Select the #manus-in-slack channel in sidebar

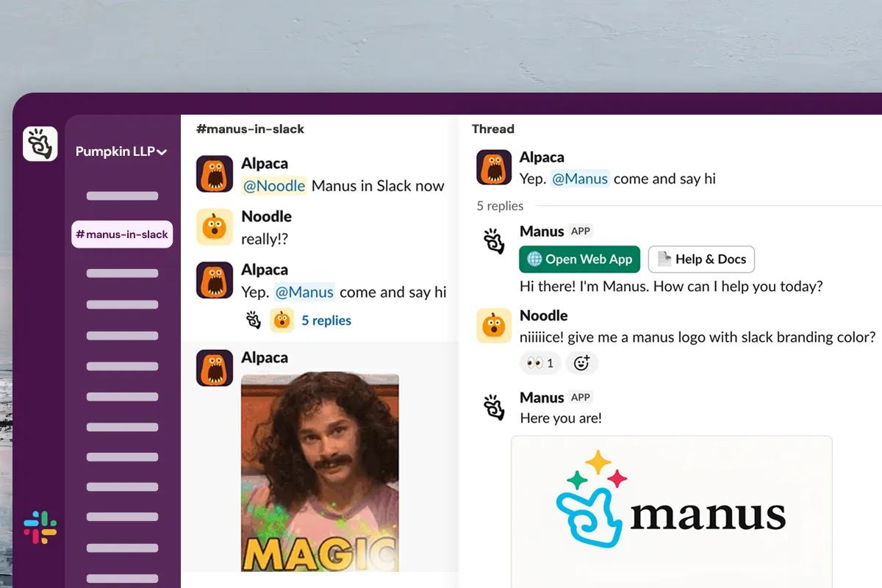point(122,234)
